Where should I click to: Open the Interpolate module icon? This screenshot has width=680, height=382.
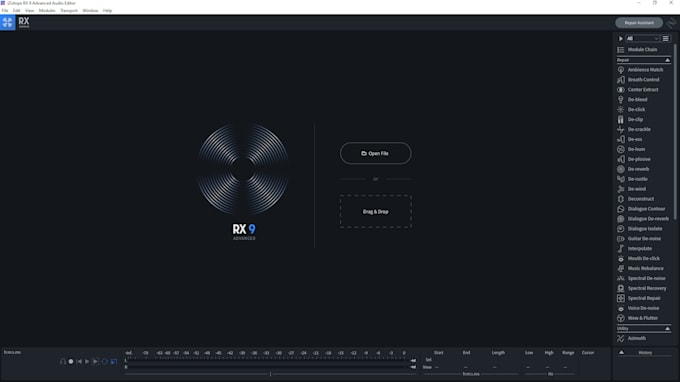click(621, 248)
